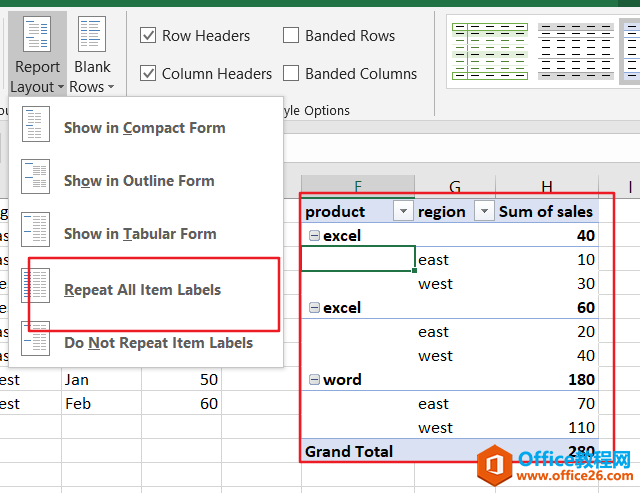This screenshot has height=493, width=640.
Task: Open the region field filter dropdown
Action: [484, 211]
